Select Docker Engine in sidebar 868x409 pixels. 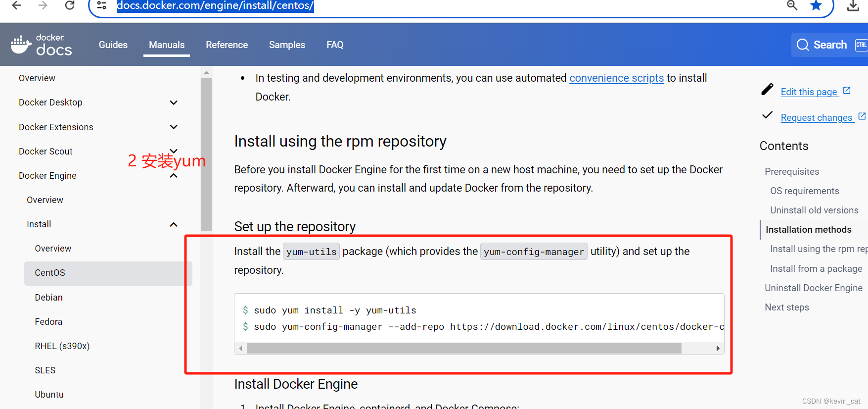coord(47,176)
